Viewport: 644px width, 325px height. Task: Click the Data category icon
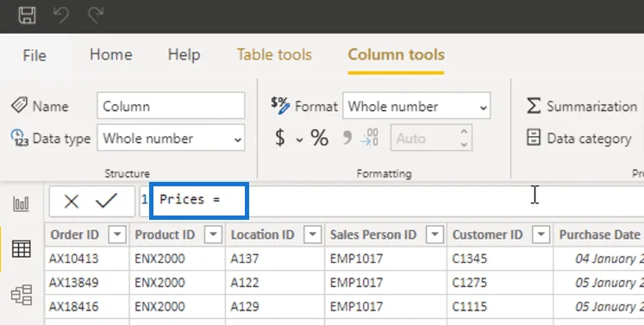point(533,138)
